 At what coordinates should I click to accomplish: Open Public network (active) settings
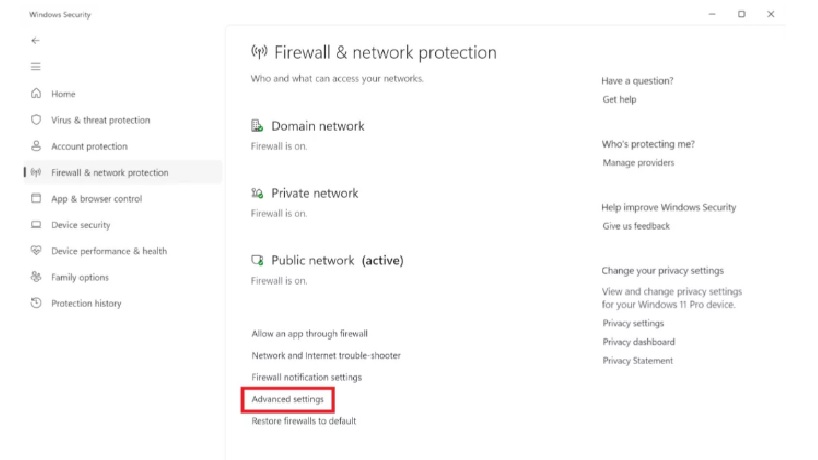tap(337, 260)
